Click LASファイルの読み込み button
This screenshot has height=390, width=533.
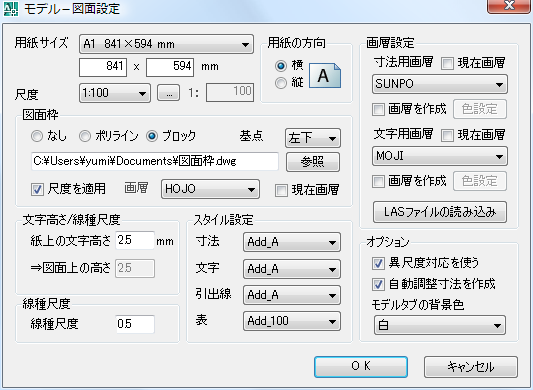pyautogui.click(x=440, y=212)
